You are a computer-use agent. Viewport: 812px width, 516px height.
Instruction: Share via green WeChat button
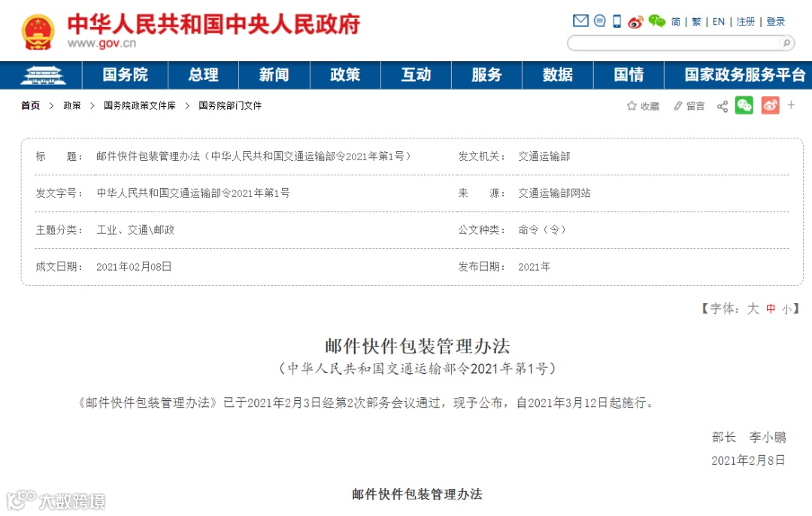[x=744, y=106]
